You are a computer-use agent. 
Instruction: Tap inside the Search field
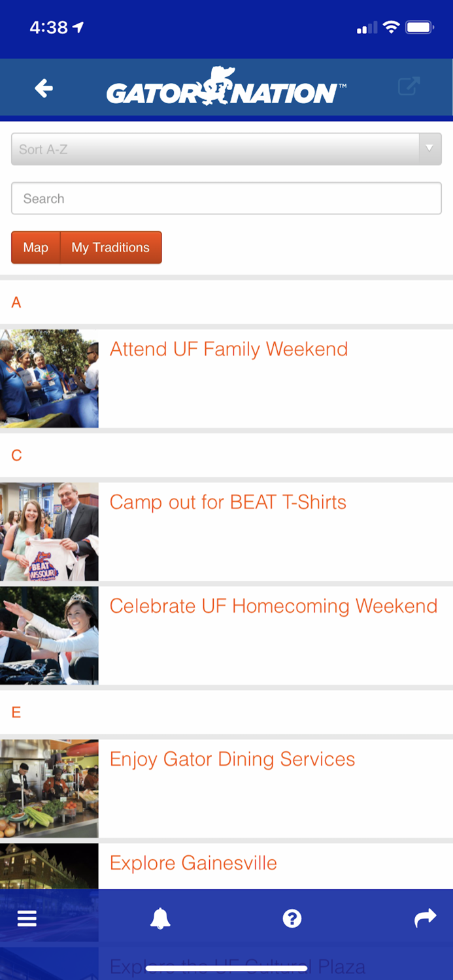pyautogui.click(x=226, y=198)
